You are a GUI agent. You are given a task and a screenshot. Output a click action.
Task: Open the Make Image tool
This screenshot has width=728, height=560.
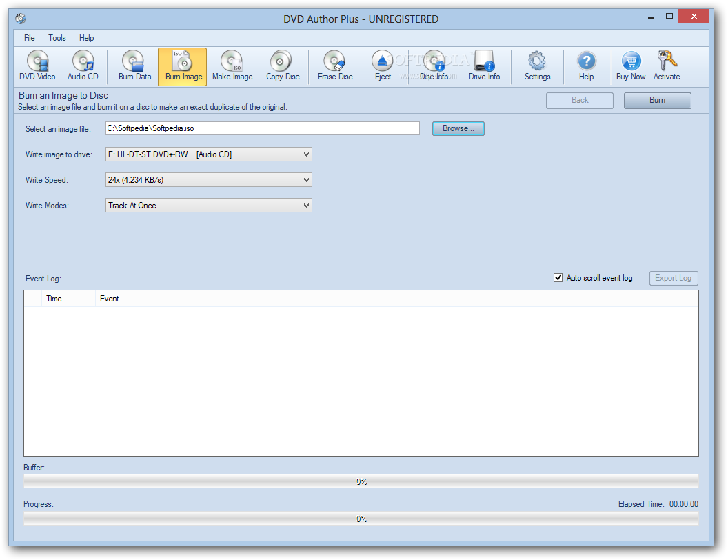232,66
